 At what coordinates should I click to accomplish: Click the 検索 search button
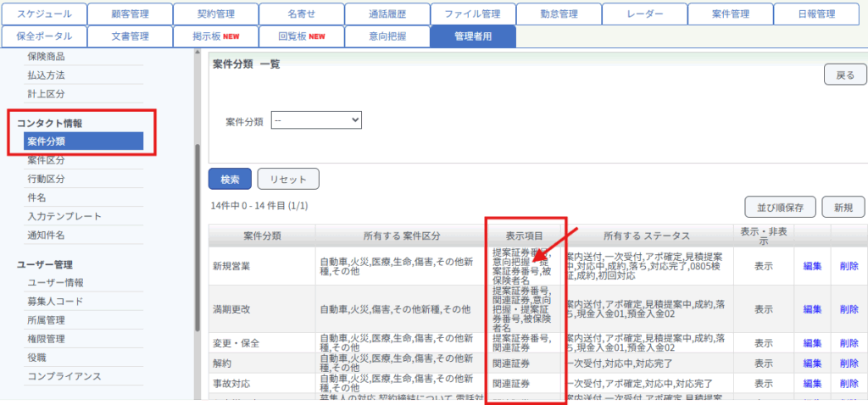click(x=230, y=179)
